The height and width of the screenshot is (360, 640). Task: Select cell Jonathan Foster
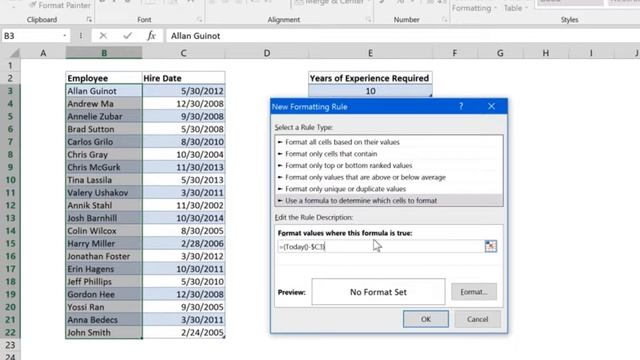[x=104, y=256]
